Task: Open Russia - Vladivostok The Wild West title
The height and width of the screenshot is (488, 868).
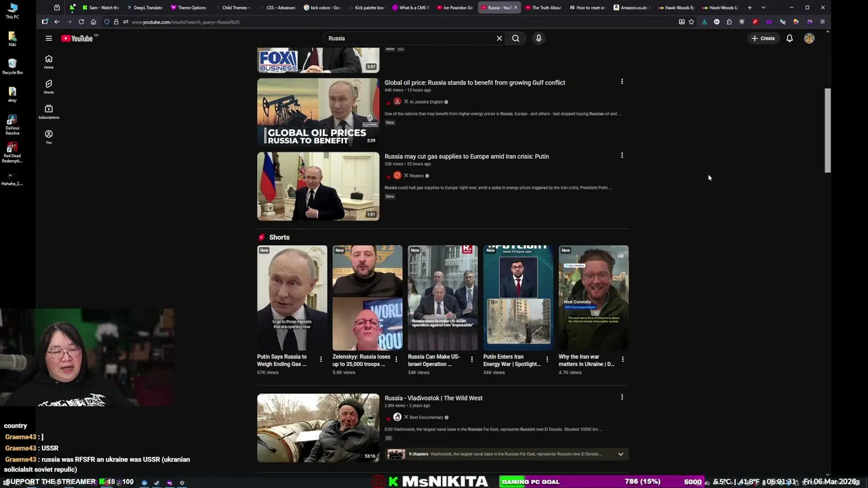Action: point(433,398)
